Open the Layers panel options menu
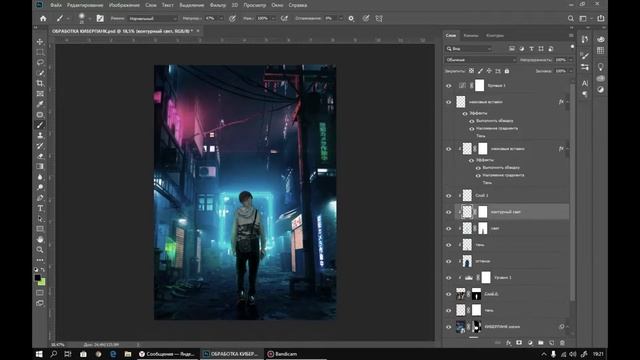The image size is (640, 360). coord(571,36)
